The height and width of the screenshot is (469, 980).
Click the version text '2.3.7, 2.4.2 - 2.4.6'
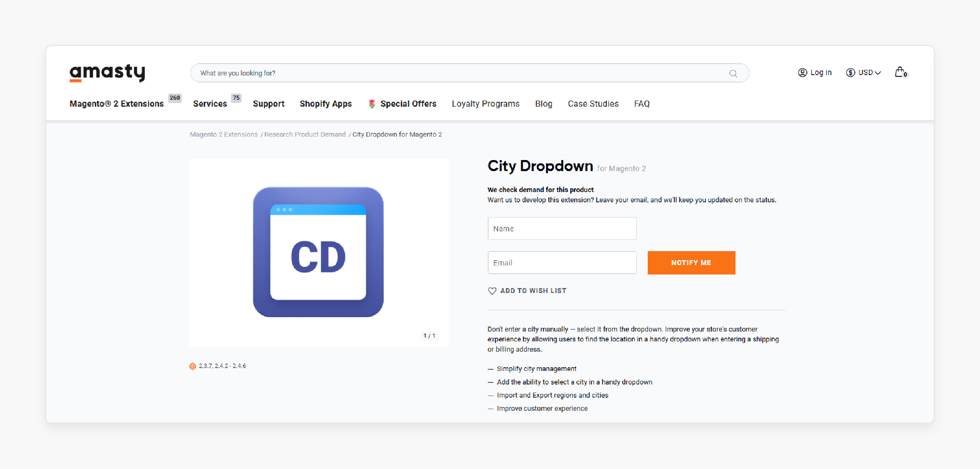coord(222,366)
